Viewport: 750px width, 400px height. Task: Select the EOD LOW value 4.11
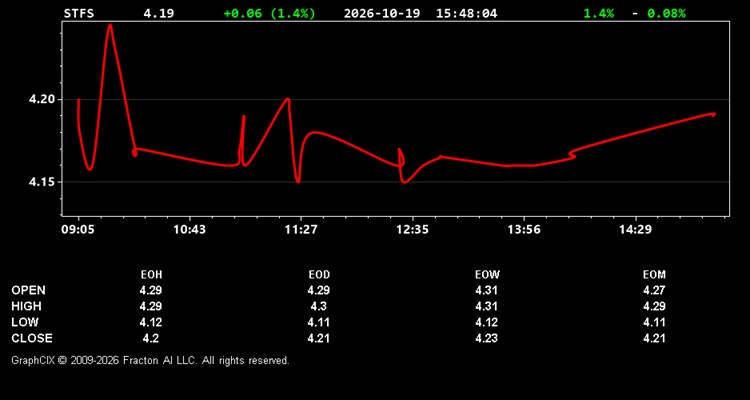tap(319, 322)
